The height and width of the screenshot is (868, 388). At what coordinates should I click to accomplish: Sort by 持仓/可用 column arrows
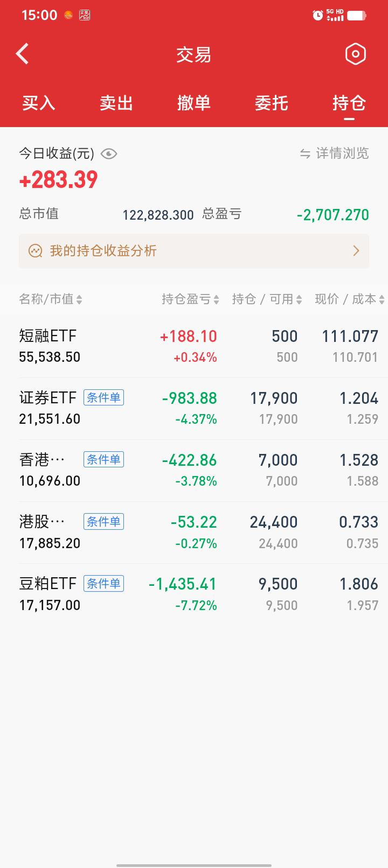pyautogui.click(x=299, y=299)
